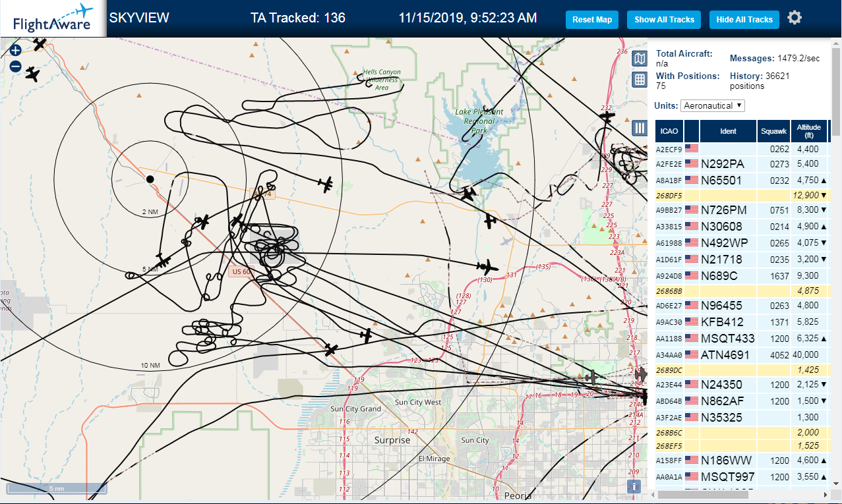842x504 pixels.
Task: Click the FlightAware logo
Action: 53,18
